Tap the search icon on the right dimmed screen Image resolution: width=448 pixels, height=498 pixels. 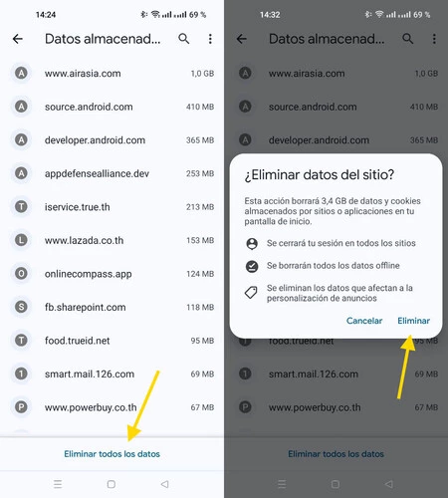pos(408,39)
